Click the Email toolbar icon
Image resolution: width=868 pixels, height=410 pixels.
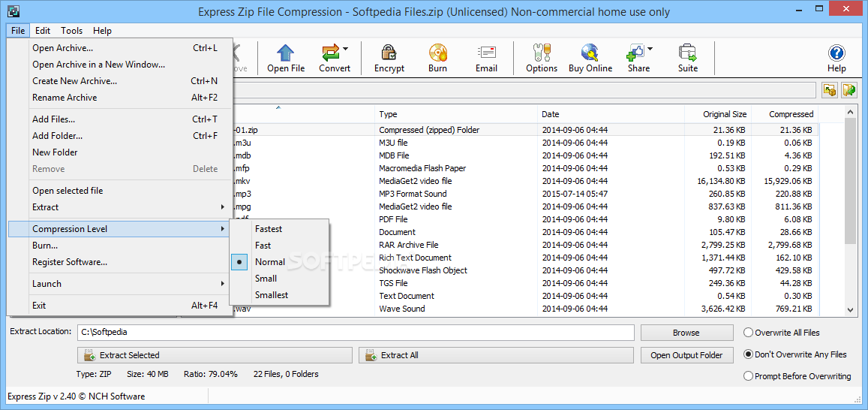(486, 53)
